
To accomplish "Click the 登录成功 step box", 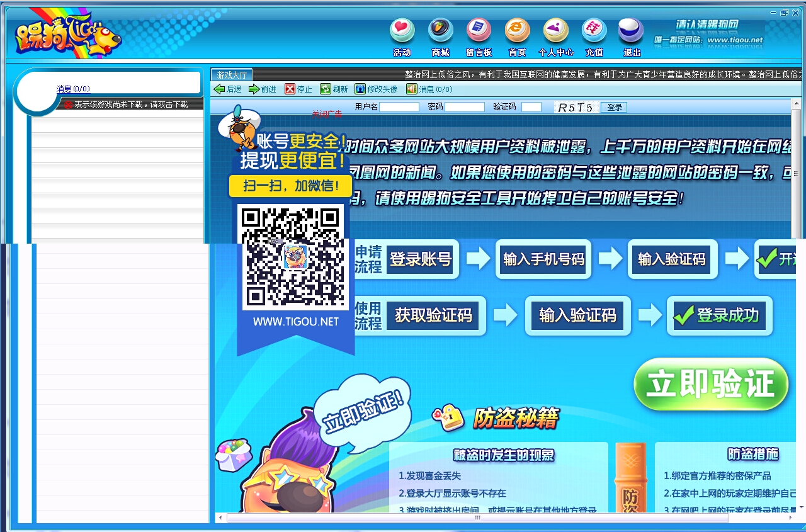I will [719, 315].
